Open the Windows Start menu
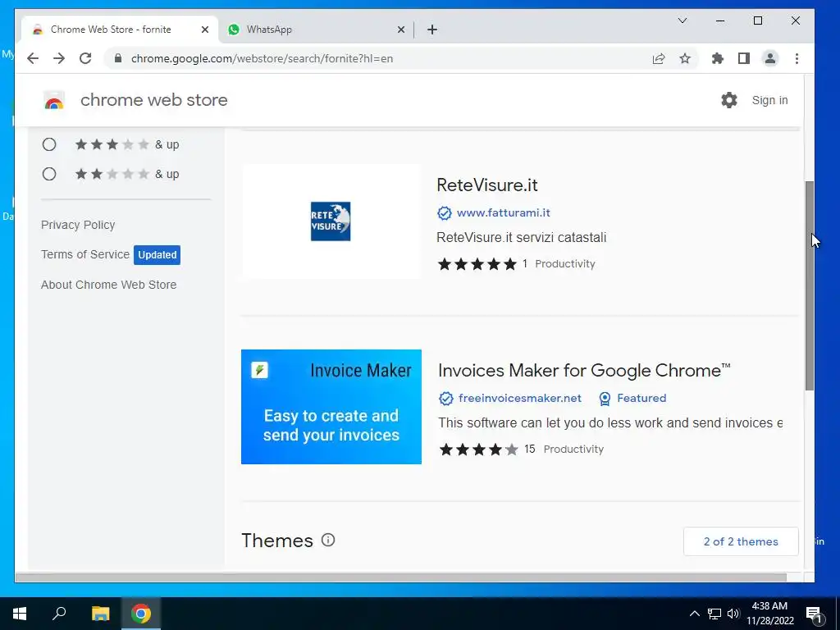The width and height of the screenshot is (840, 630). pyautogui.click(x=20, y=614)
